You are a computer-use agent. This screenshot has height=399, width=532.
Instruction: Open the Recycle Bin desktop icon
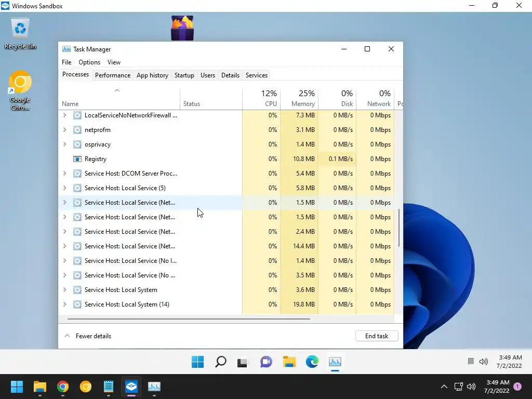coord(20,34)
